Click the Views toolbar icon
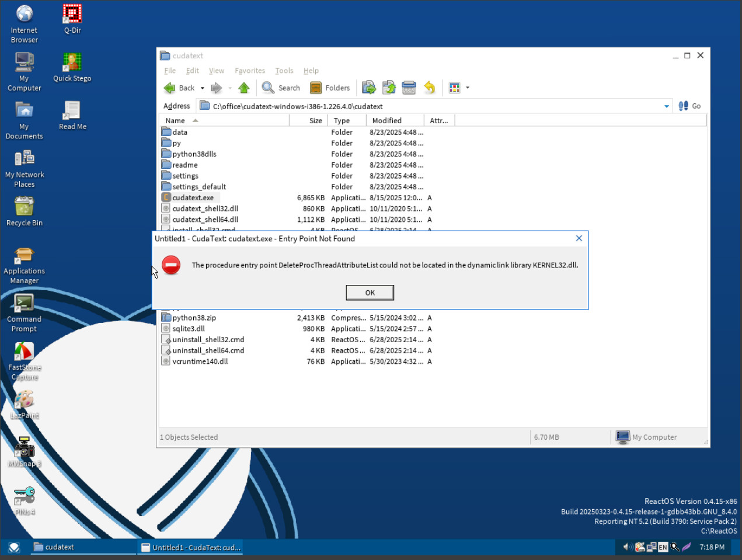Screen dimensions: 742x560 (454, 88)
